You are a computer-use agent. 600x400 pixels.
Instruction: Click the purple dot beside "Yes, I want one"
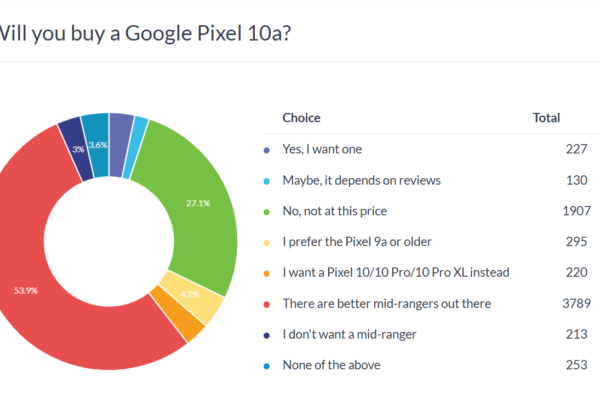click(266, 150)
